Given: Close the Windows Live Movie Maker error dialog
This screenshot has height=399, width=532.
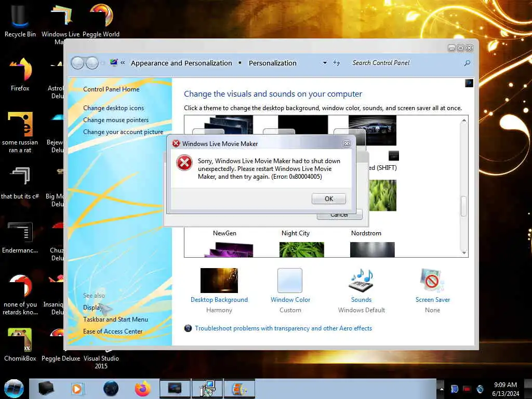Looking at the screenshot, I should pos(347,143).
